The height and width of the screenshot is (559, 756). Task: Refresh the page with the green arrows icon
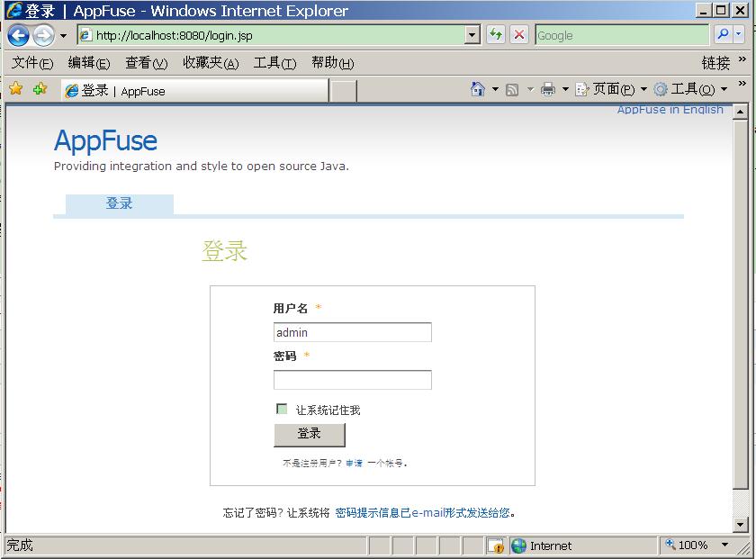coord(496,35)
